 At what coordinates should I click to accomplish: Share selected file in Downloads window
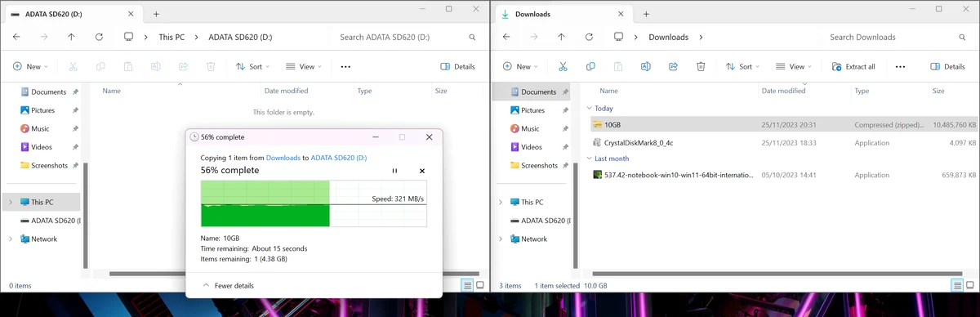673,67
